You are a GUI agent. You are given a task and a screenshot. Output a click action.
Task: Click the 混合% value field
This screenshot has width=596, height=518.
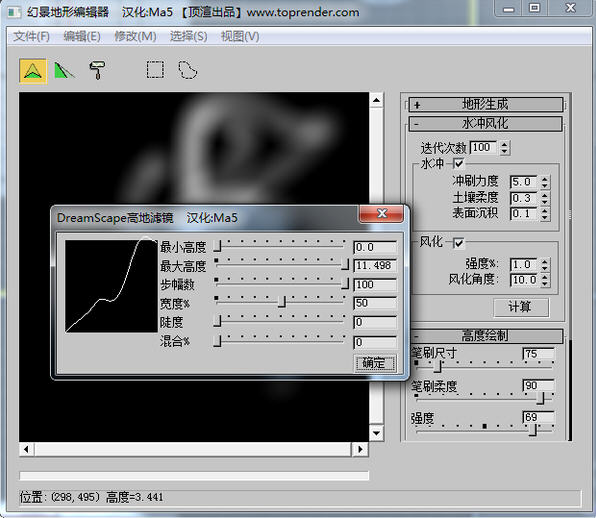375,342
